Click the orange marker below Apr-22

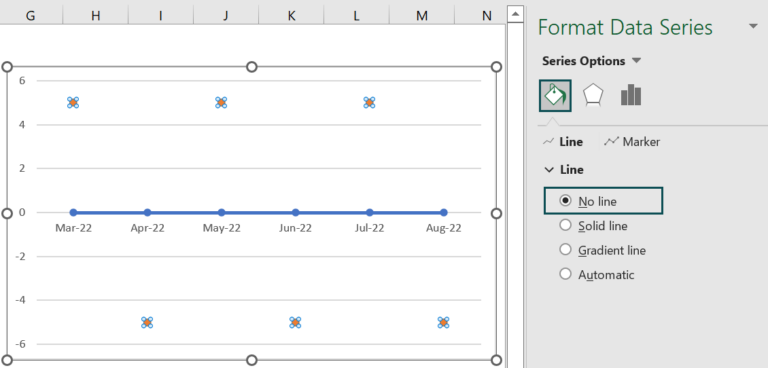click(x=147, y=322)
